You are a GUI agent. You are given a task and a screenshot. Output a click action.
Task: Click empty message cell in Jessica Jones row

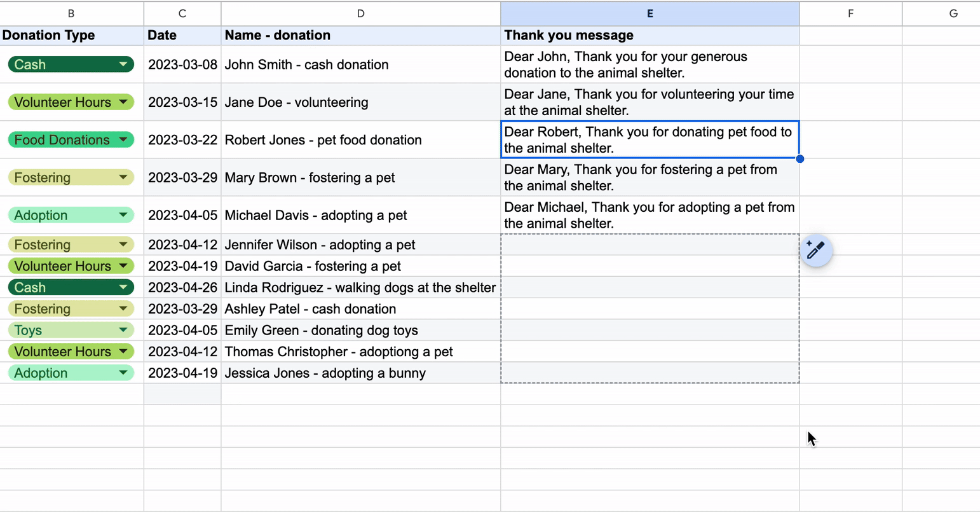(650, 373)
